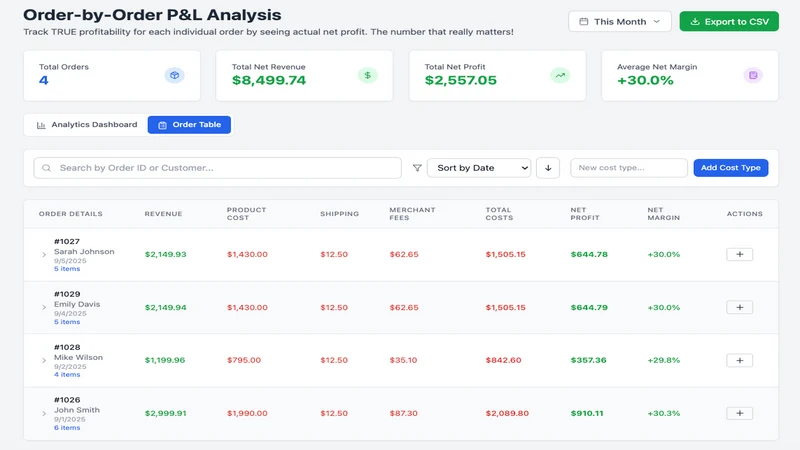This screenshot has height=450, width=800.
Task: Click the Product Cost column header
Action: pyautogui.click(x=246, y=214)
